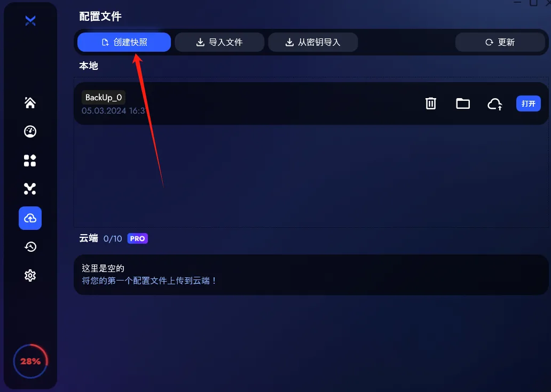
Task: Open settings gear in sidebar
Action: (30, 276)
